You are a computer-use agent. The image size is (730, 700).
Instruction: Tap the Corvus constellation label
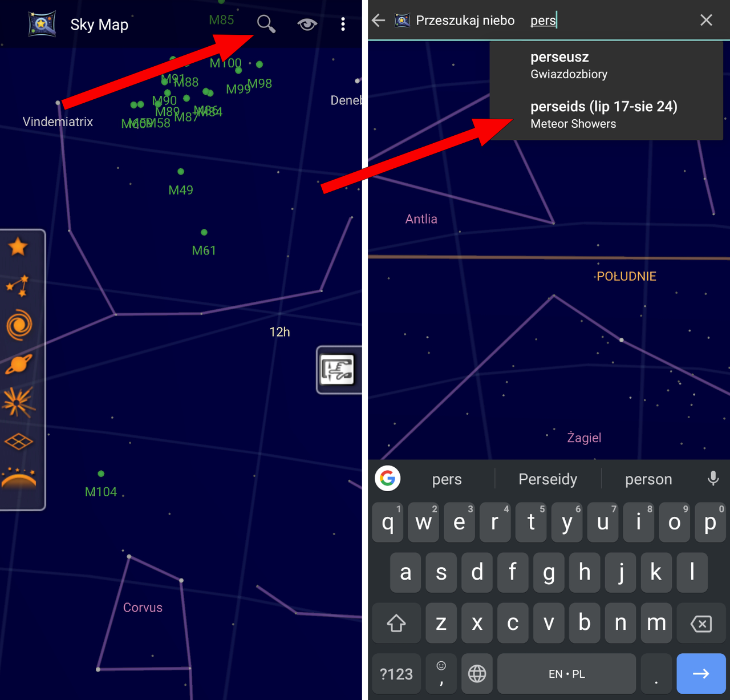143,608
